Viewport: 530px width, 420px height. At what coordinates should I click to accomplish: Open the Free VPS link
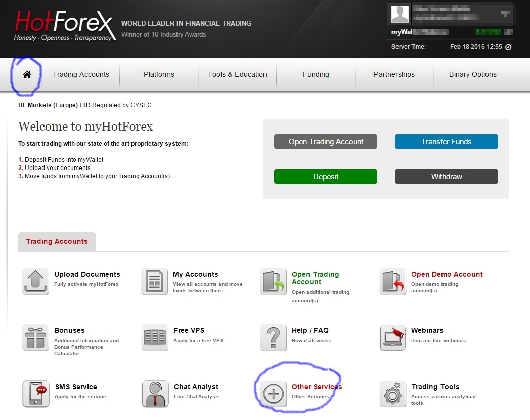(189, 330)
